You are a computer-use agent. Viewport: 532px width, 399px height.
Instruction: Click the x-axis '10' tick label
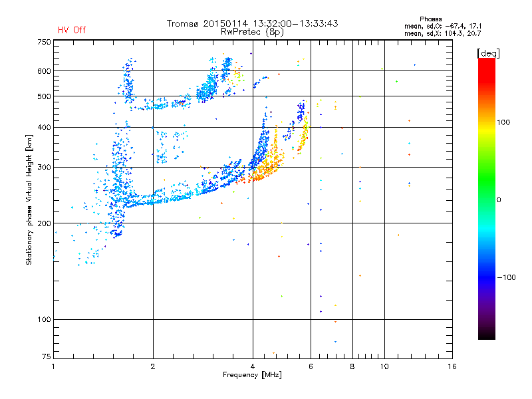[384, 366]
